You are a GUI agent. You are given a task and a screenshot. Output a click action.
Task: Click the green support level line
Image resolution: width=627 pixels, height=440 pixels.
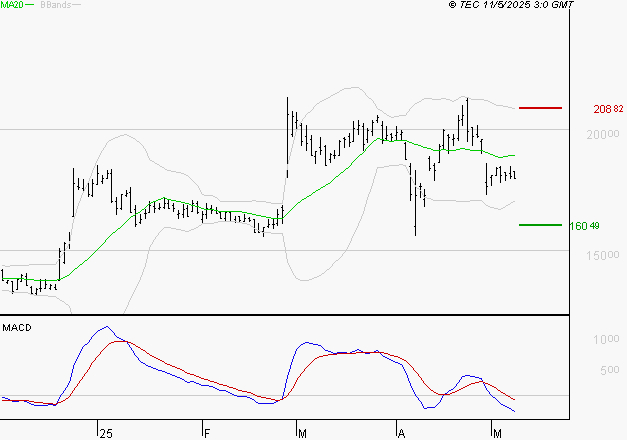coord(540,225)
